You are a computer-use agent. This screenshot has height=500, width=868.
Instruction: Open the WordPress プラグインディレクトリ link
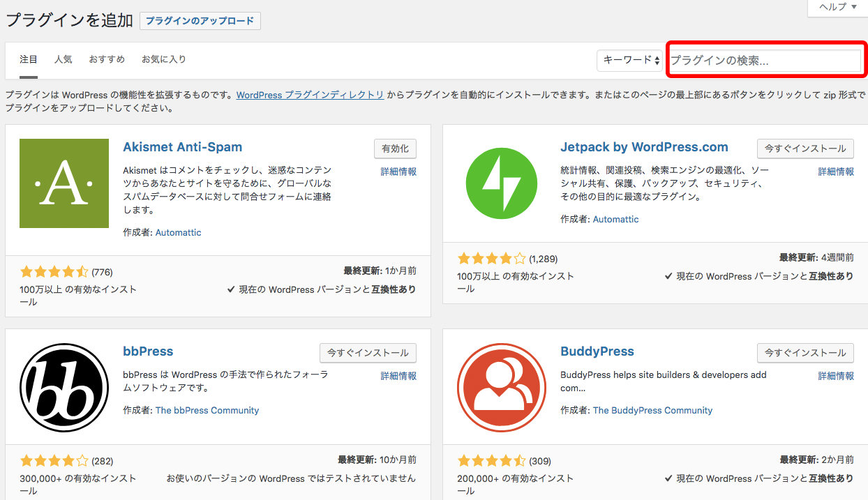pos(310,95)
